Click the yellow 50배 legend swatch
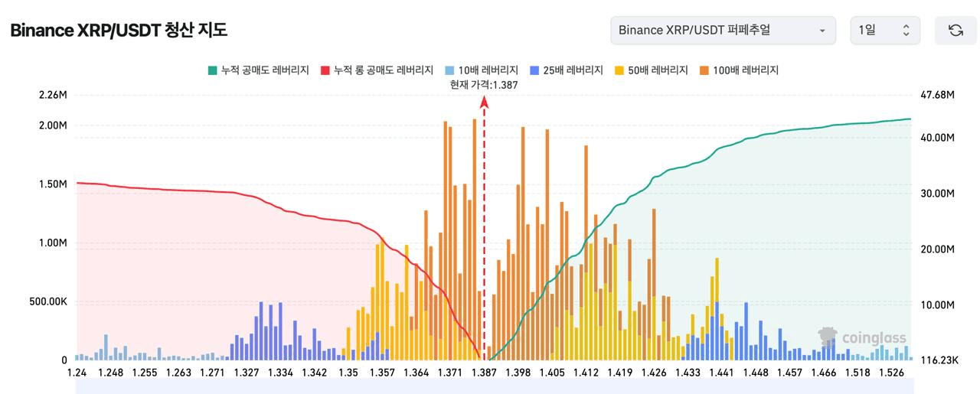This screenshot has width=980, height=394. point(620,70)
